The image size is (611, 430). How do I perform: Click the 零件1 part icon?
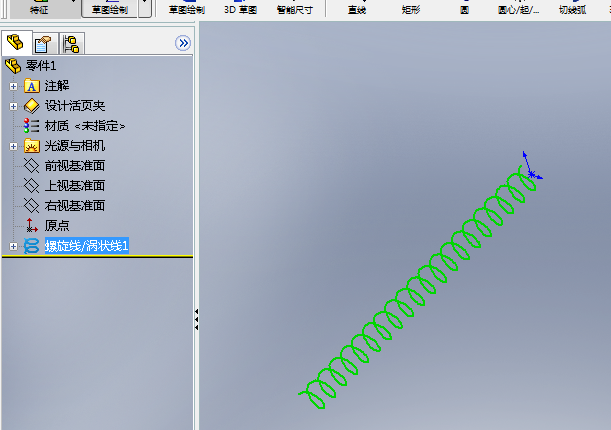click(13, 66)
